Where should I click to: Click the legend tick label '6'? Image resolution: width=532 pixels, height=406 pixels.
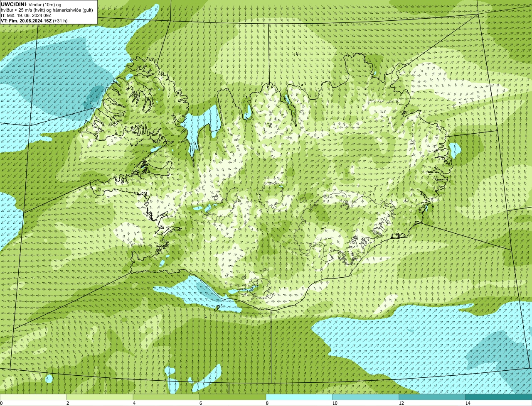pyautogui.click(x=200, y=403)
